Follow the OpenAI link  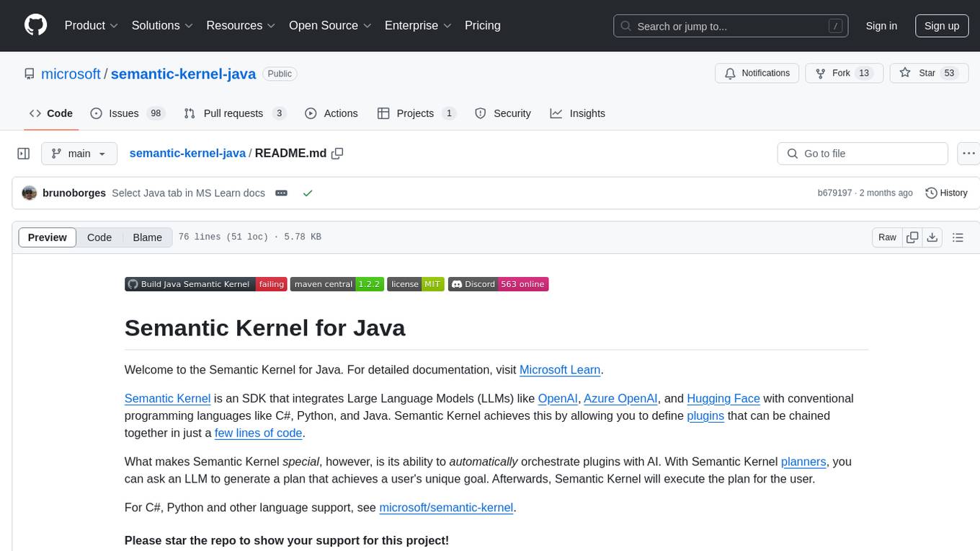point(558,399)
